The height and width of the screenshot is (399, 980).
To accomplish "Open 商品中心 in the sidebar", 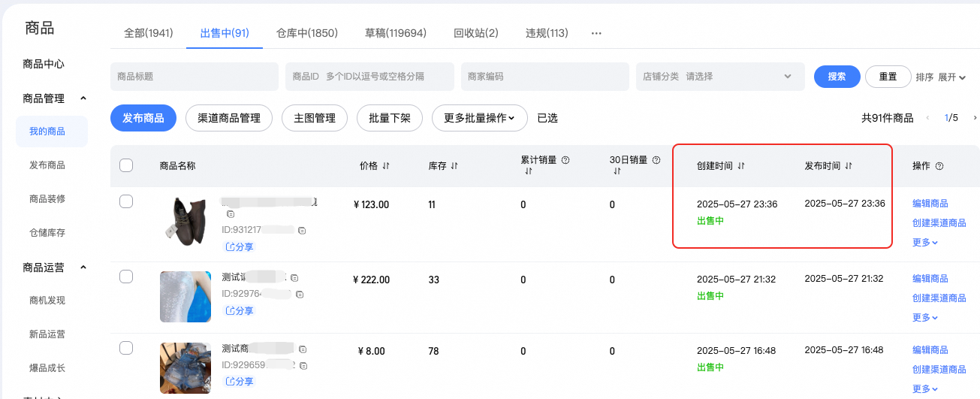I will pyautogui.click(x=44, y=64).
